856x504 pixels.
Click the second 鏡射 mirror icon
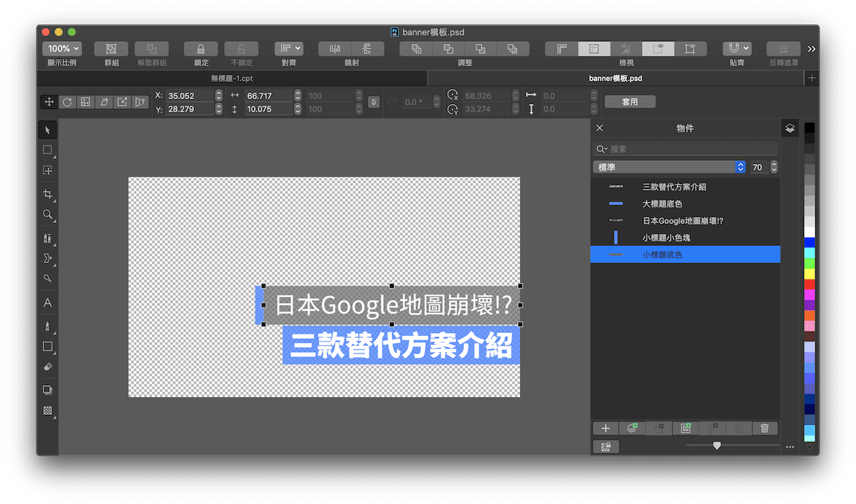(367, 48)
